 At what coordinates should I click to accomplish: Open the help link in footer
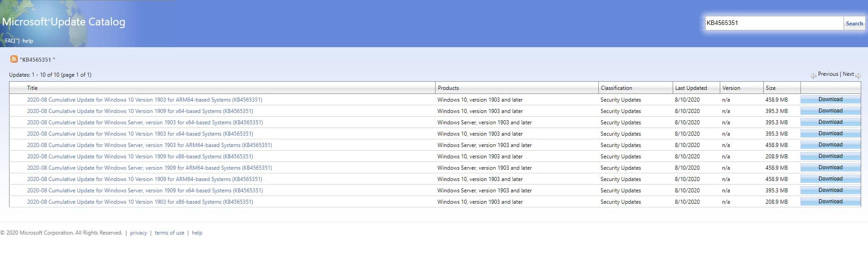(197, 233)
